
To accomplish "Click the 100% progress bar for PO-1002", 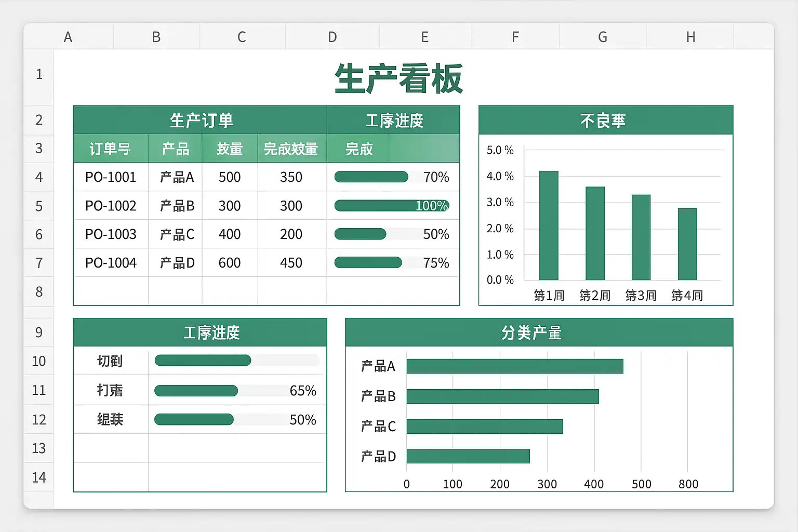I will tap(392, 206).
